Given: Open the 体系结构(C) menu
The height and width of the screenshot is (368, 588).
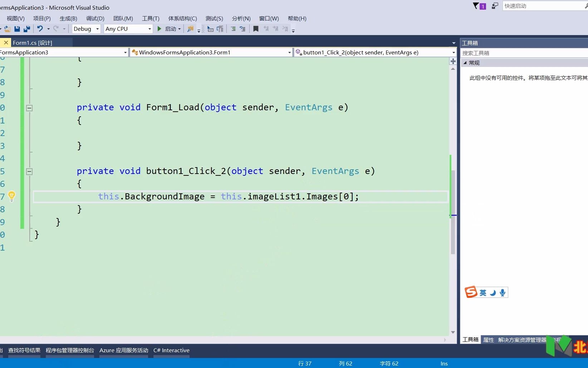Looking at the screenshot, I should click(x=182, y=18).
